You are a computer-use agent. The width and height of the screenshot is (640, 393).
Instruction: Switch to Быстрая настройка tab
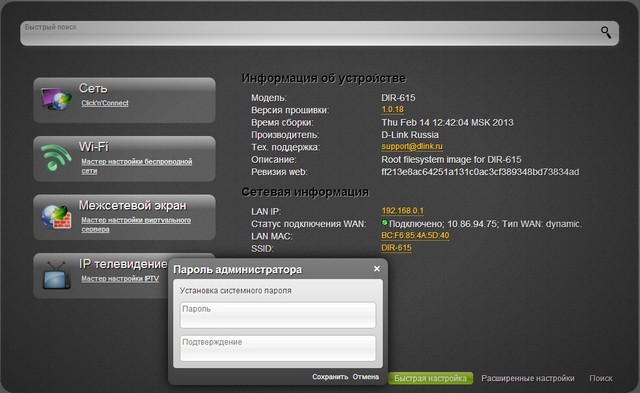(430, 378)
